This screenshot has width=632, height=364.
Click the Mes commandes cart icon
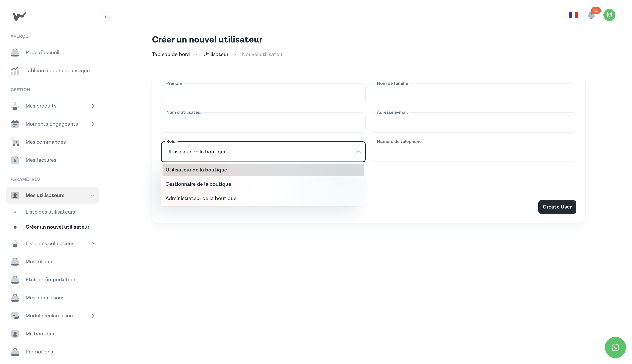[15, 142]
